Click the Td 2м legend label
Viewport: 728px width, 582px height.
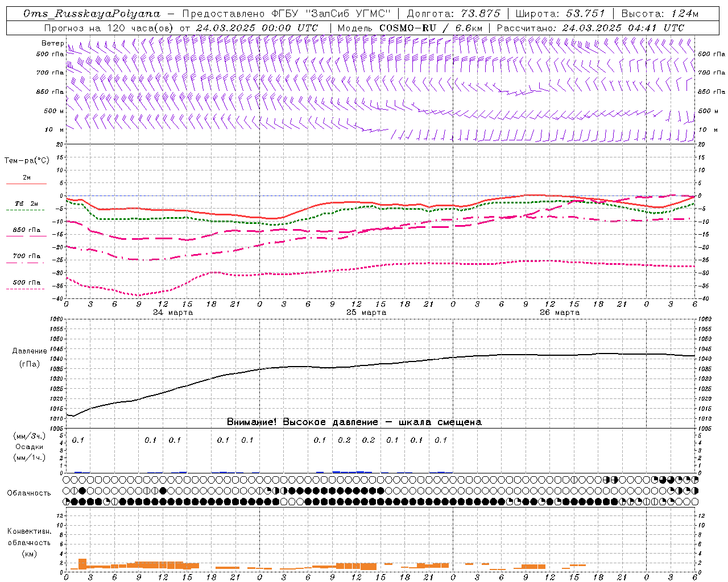tap(26, 203)
